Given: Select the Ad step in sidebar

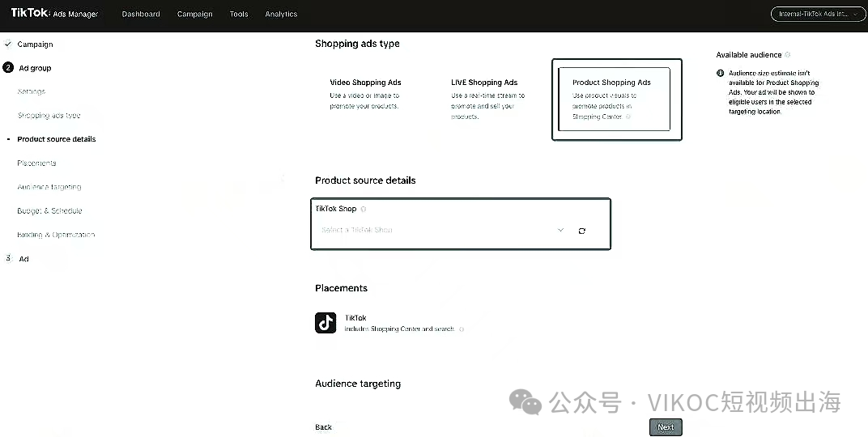Looking at the screenshot, I should (x=23, y=258).
